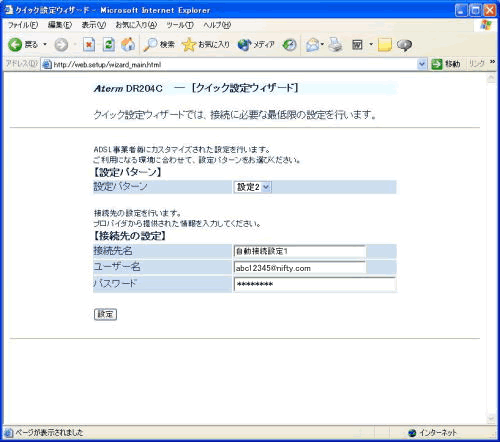Click status text ページが表示されました
The width and height of the screenshot is (500, 442).
pyautogui.click(x=49, y=433)
